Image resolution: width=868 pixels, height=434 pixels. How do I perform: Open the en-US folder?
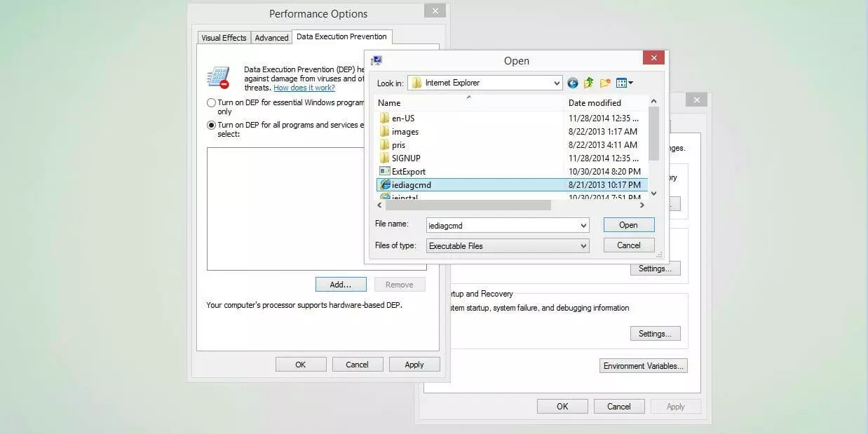tap(403, 118)
